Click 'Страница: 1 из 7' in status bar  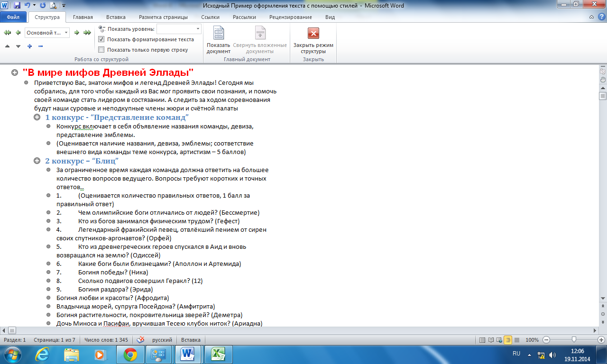(55, 340)
